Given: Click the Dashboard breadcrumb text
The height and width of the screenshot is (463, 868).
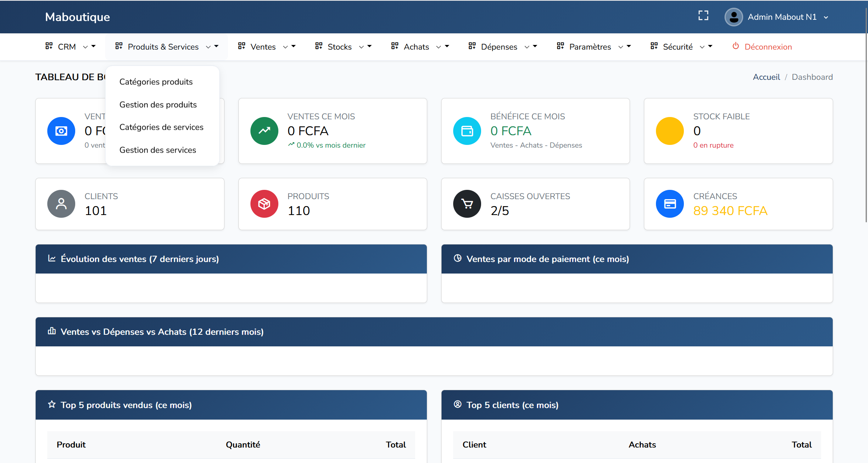Looking at the screenshot, I should 812,77.
